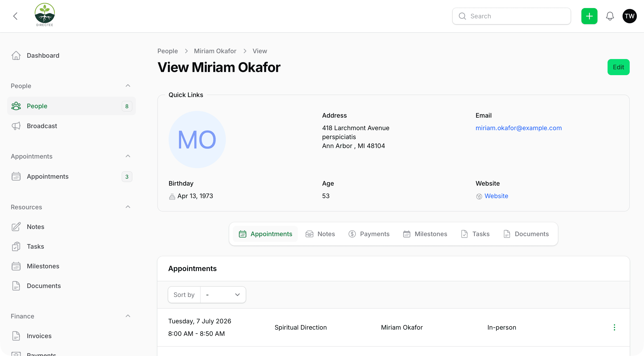Screen dimensions: 644x356
Task: Open the TW user avatar menu
Action: point(629,16)
